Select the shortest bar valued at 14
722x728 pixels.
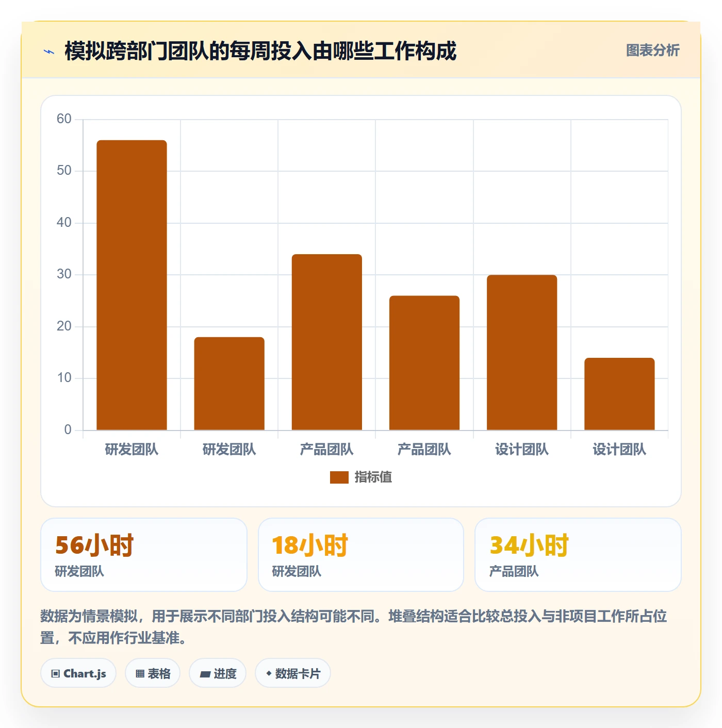tap(619, 394)
